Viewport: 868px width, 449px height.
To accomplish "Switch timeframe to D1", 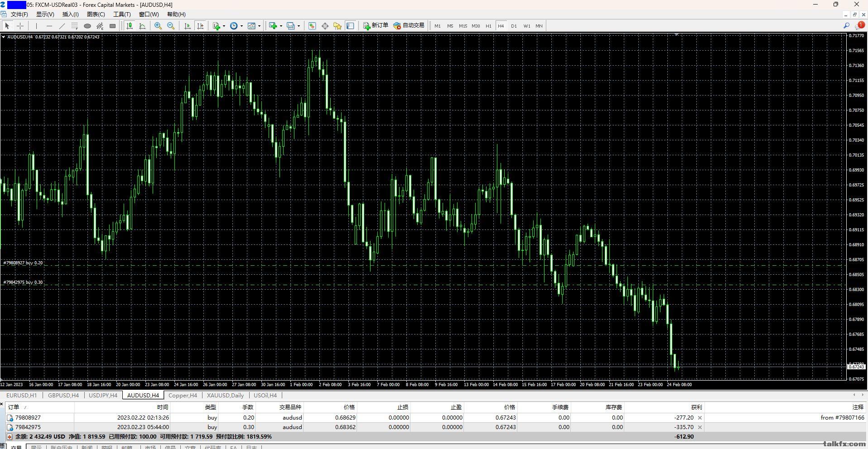I will point(514,26).
